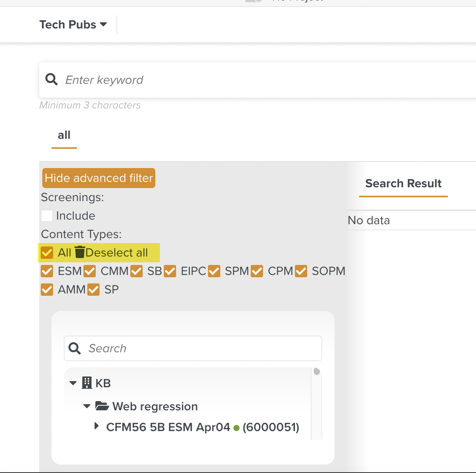476x473 pixels.
Task: Click the green status dot on CFM56 item
Action: (x=236, y=428)
